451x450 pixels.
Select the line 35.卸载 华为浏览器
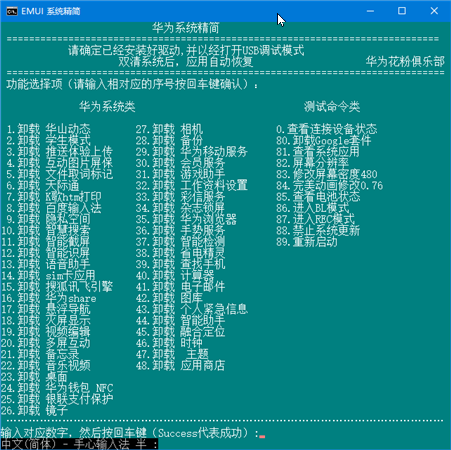pos(186,219)
